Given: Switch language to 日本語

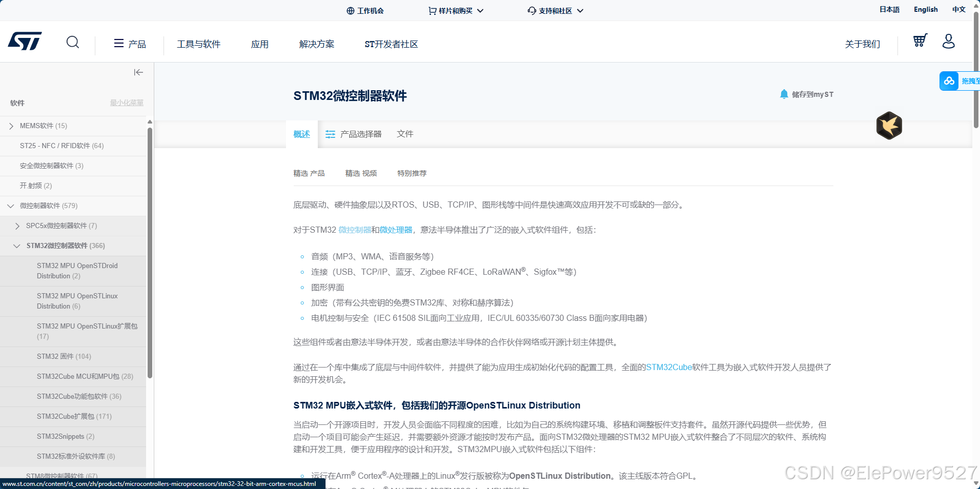Looking at the screenshot, I should coord(890,9).
